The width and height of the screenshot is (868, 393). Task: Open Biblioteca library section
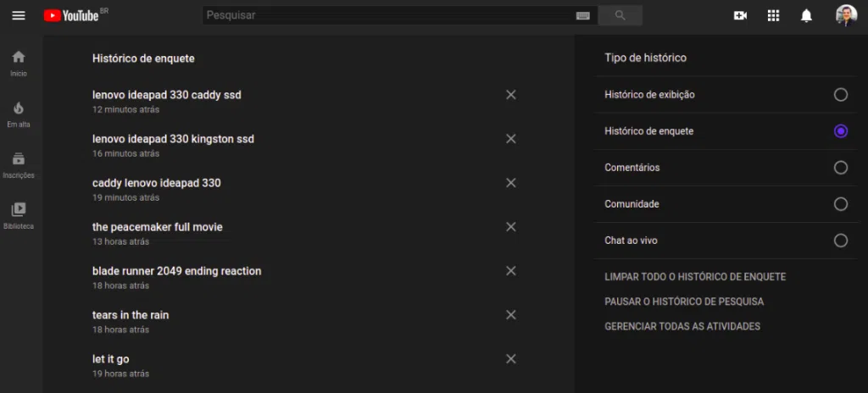coord(19,217)
